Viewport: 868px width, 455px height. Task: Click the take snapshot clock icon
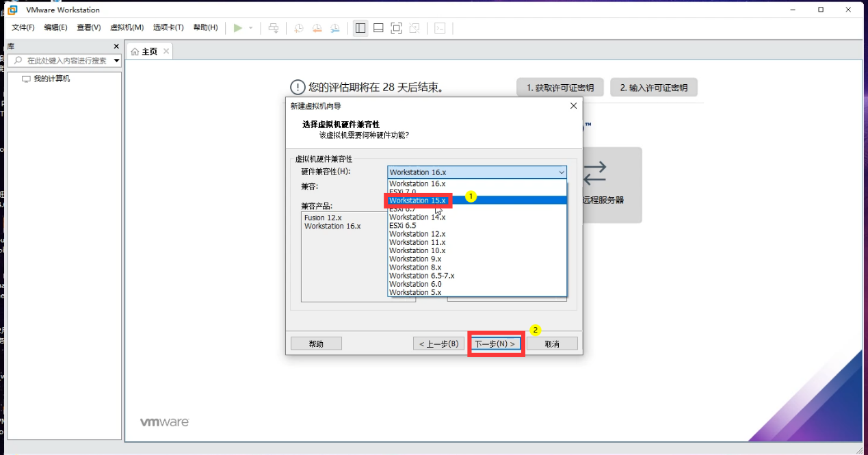(299, 28)
